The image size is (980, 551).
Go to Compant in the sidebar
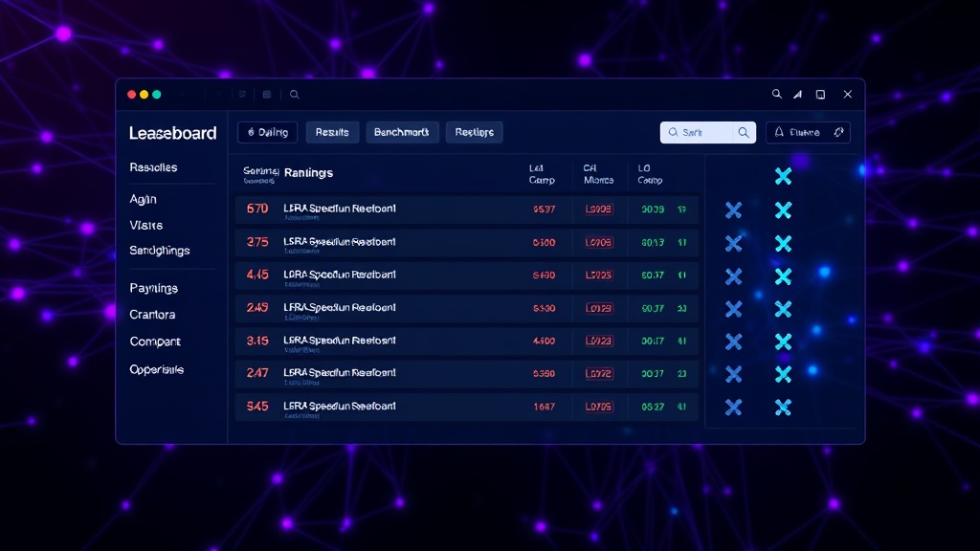click(x=155, y=342)
